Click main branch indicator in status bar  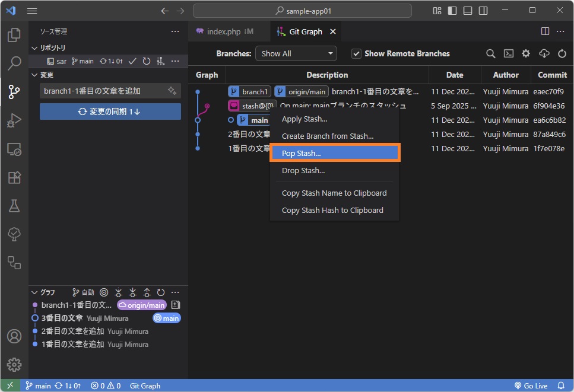(38, 386)
